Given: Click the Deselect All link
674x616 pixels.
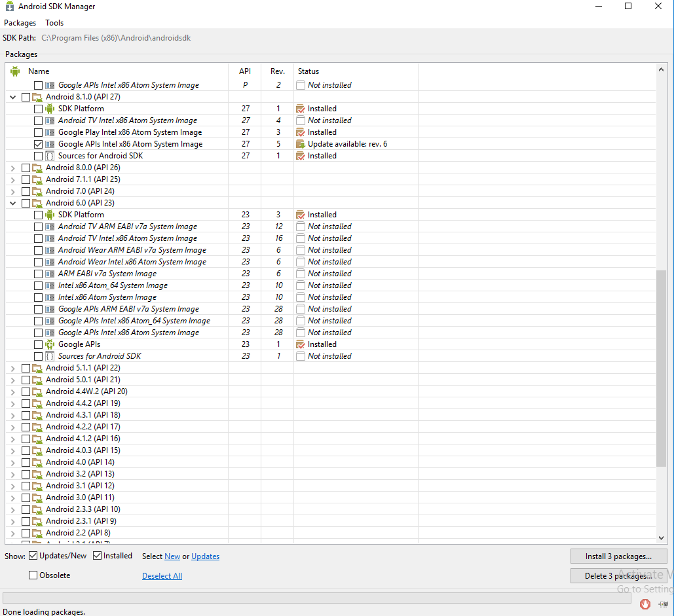Looking at the screenshot, I should (x=162, y=576).
